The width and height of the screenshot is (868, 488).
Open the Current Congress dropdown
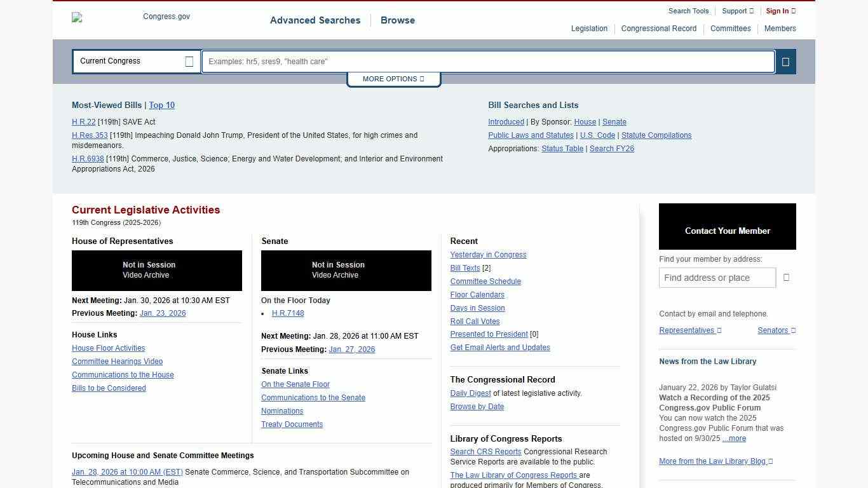click(x=136, y=62)
